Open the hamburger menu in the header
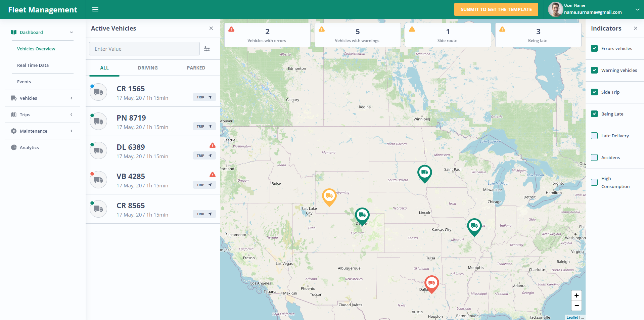Viewport: 644px width, 320px height. (95, 9)
